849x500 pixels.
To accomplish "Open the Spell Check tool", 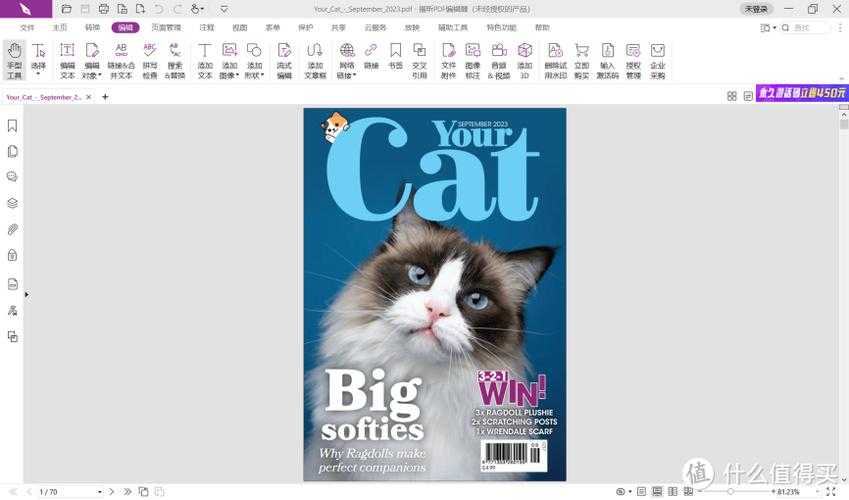I will [x=150, y=60].
